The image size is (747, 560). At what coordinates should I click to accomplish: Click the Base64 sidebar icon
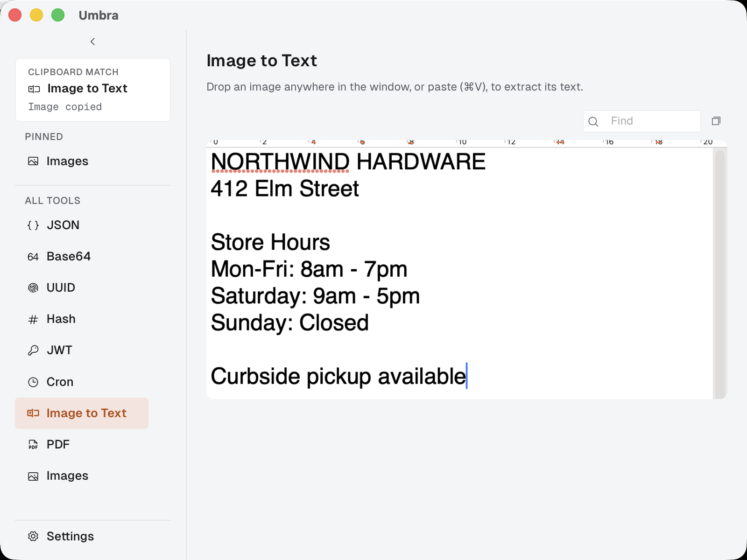pyautogui.click(x=33, y=257)
